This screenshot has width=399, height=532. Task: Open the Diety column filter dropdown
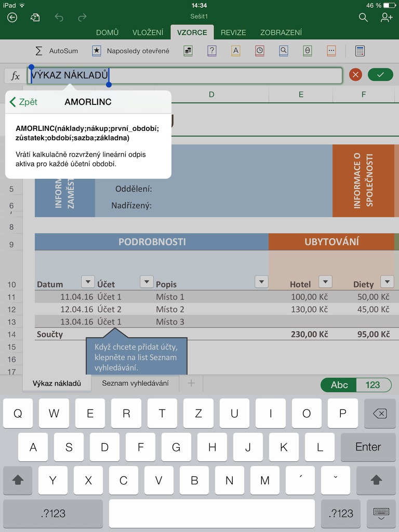tap(387, 282)
